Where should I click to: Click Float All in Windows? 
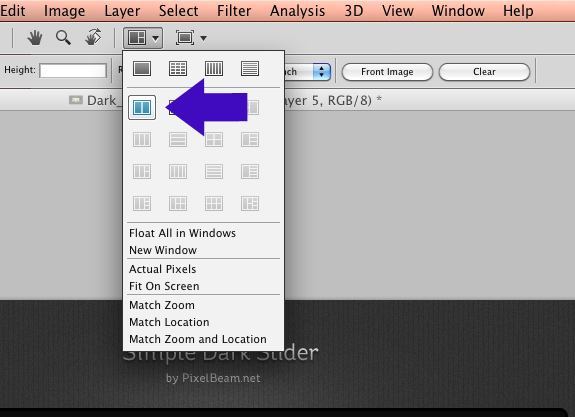183,233
